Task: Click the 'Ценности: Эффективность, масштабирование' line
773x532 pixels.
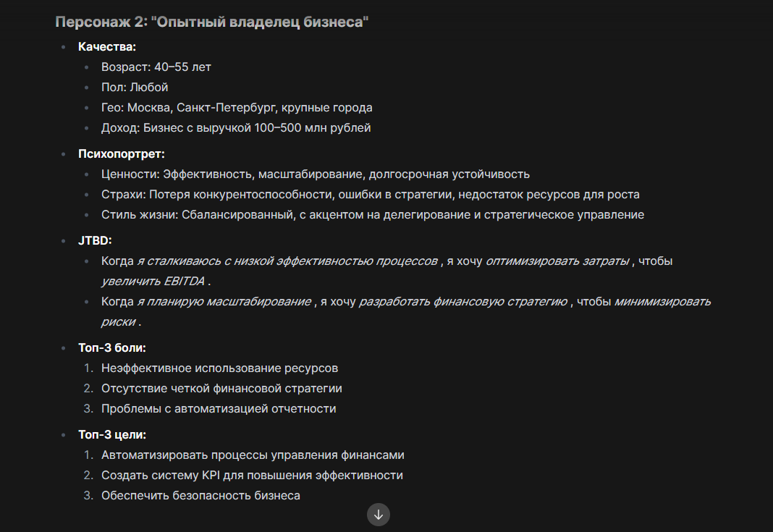Action: pyautogui.click(x=316, y=174)
